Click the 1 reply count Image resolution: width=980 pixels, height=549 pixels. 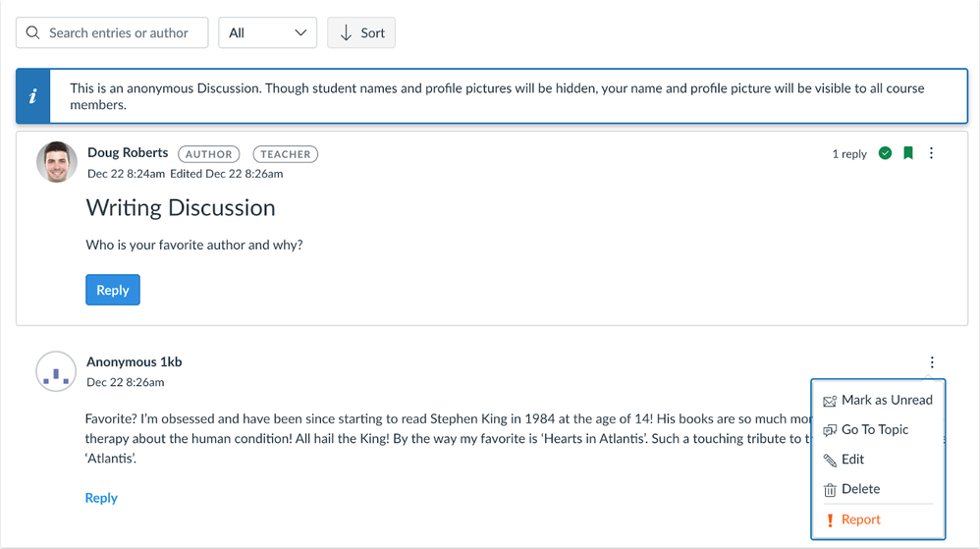click(x=849, y=154)
